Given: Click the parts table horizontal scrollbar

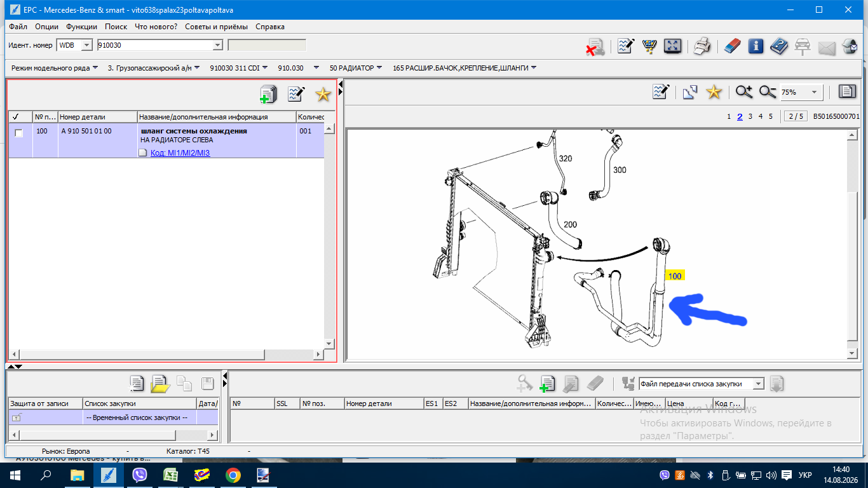Looking at the screenshot, I should pyautogui.click(x=166, y=353).
